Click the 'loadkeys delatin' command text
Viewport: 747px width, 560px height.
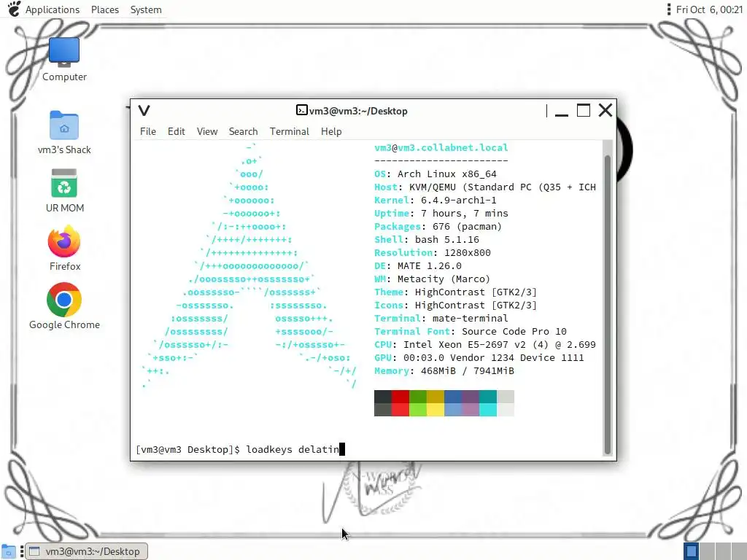[x=293, y=449]
